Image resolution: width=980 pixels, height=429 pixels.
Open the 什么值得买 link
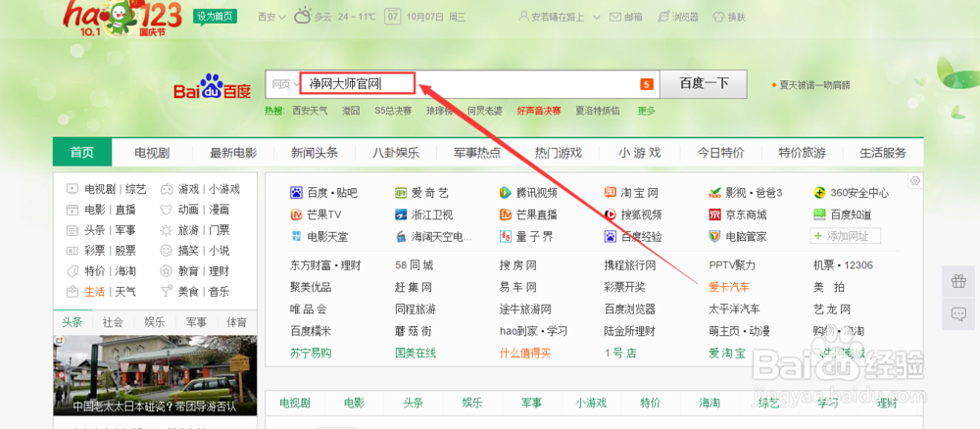(525, 353)
